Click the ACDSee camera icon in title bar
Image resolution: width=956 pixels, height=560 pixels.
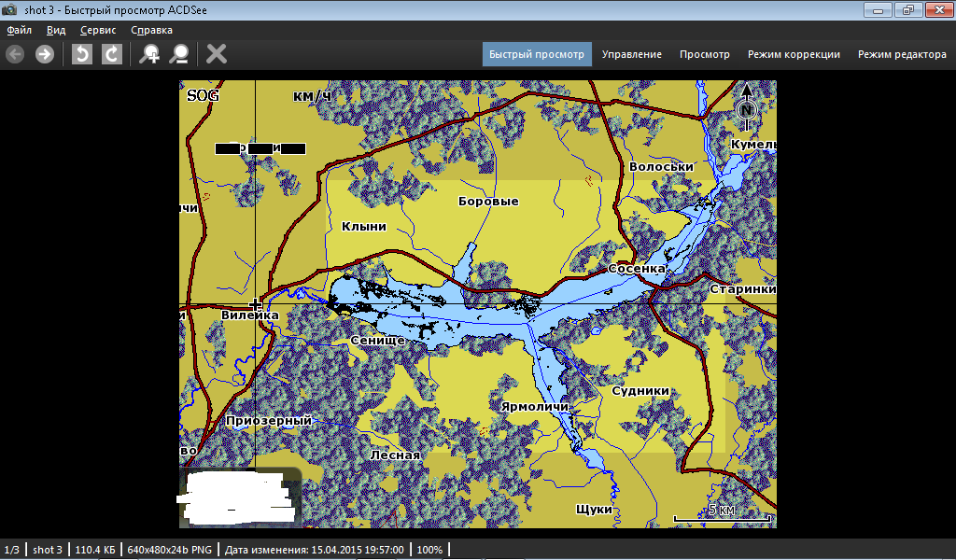11,9
